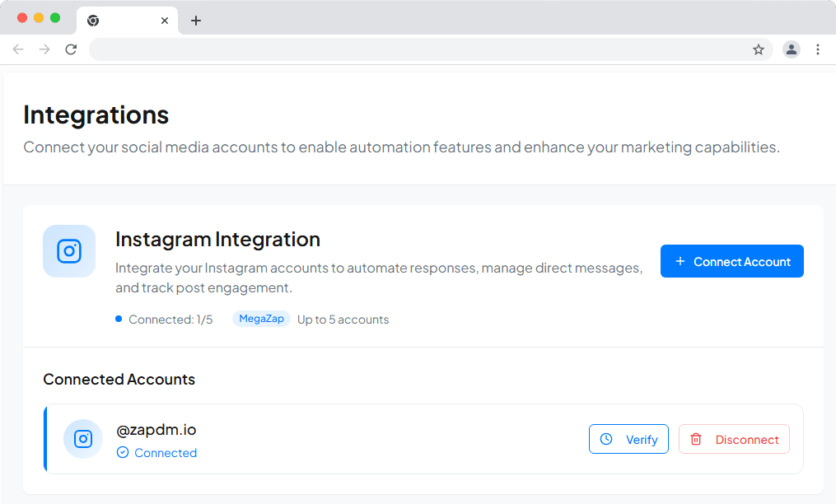Click the @zapdm.io account name

[x=156, y=429]
